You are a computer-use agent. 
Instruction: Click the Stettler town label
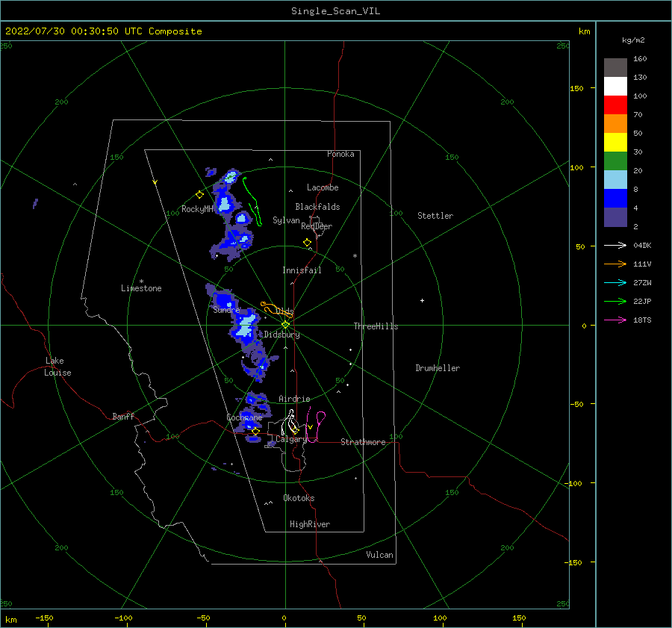[435, 216]
